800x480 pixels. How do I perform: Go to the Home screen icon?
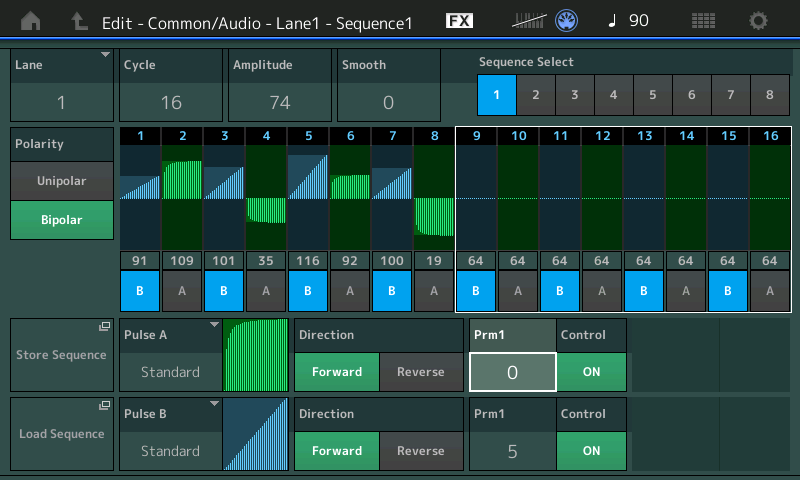click(31, 20)
